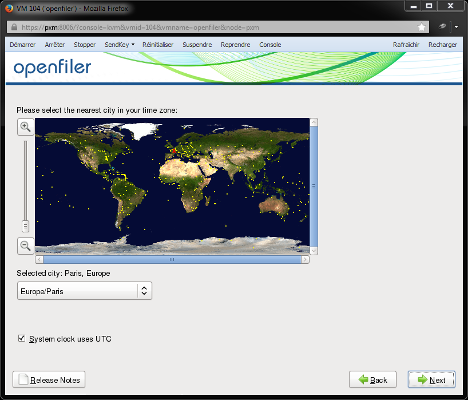
Task: Open the Firefox toolbar dropdown arrow
Action: pos(456,27)
